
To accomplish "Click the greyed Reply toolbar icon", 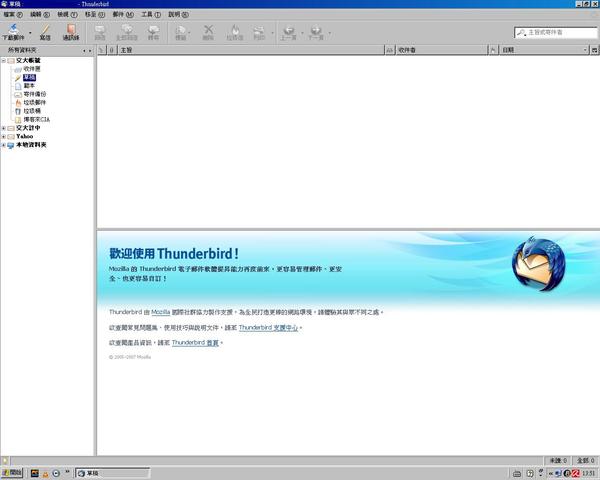I will [99, 33].
